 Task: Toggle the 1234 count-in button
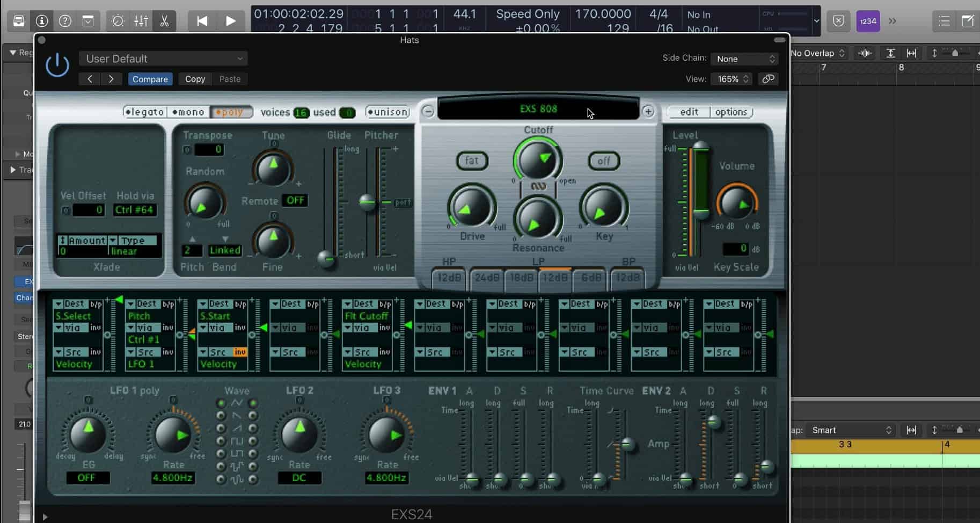click(868, 21)
